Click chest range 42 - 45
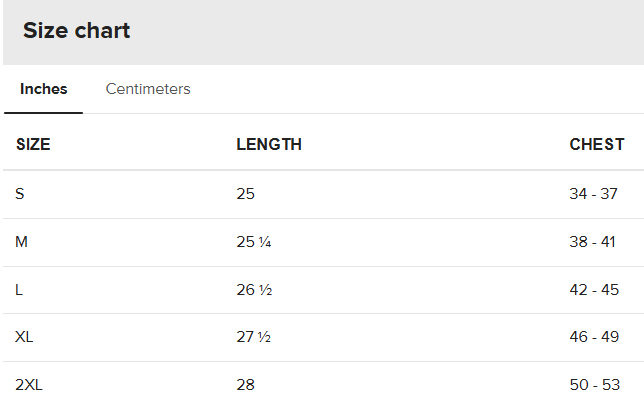The width and height of the screenshot is (644, 406). click(594, 290)
